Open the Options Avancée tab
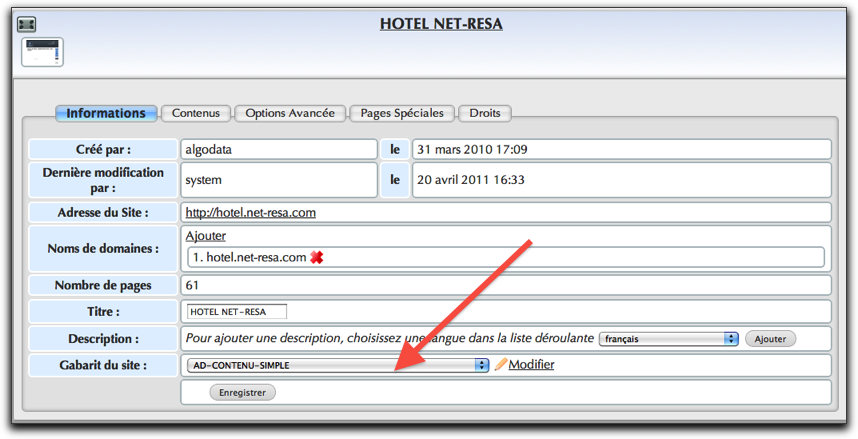 click(290, 113)
